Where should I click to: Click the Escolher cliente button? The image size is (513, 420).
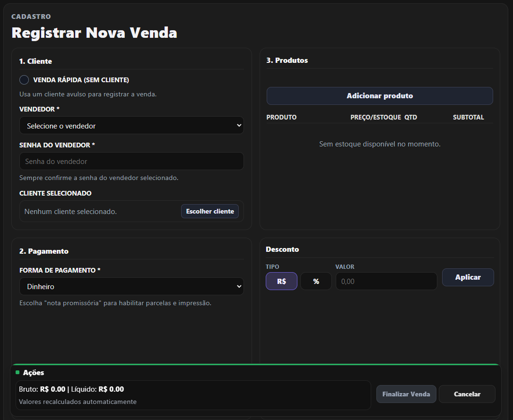click(209, 211)
